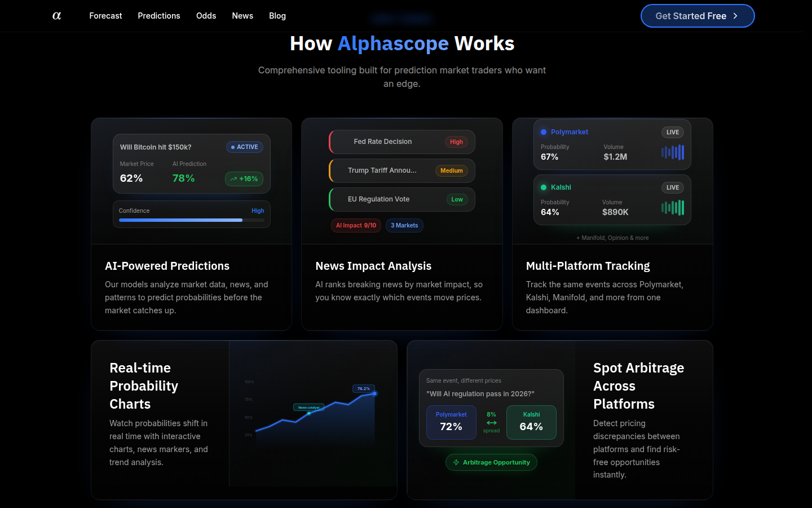
Task: Click the Kalshi platform name
Action: click(x=561, y=187)
